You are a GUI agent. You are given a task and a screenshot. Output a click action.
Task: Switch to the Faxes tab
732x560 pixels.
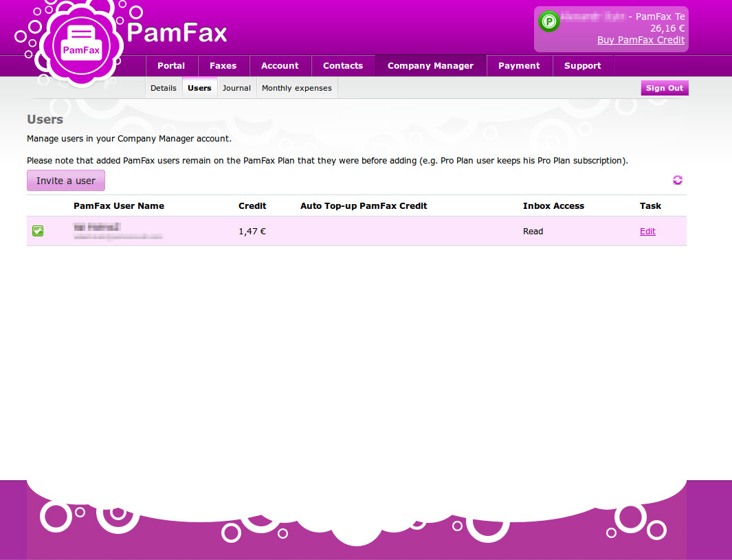pyautogui.click(x=223, y=65)
